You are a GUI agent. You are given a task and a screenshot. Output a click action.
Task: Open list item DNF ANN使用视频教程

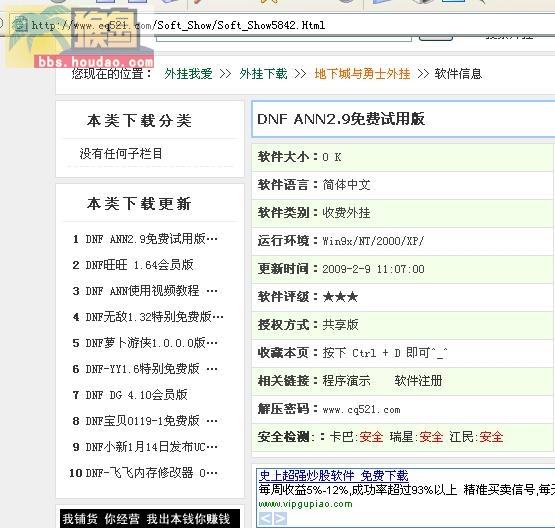151,291
